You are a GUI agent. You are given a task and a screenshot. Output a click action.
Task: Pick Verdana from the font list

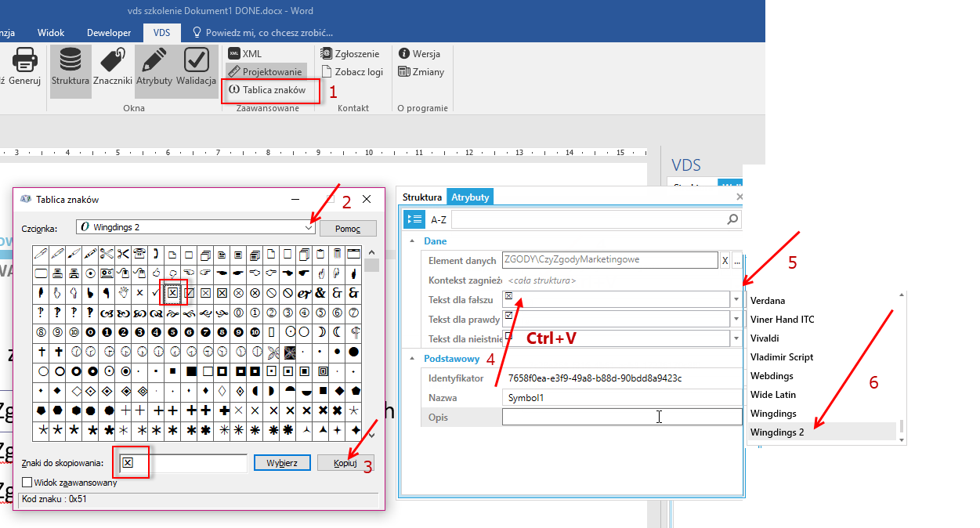(768, 301)
